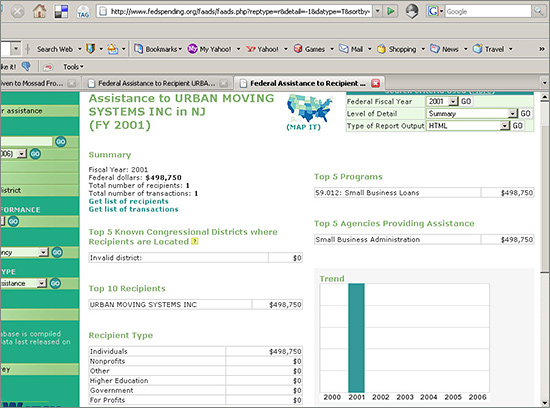The height and width of the screenshot is (408, 550).
Task: Click the Yahoo! toolbar button
Action: coord(262,49)
